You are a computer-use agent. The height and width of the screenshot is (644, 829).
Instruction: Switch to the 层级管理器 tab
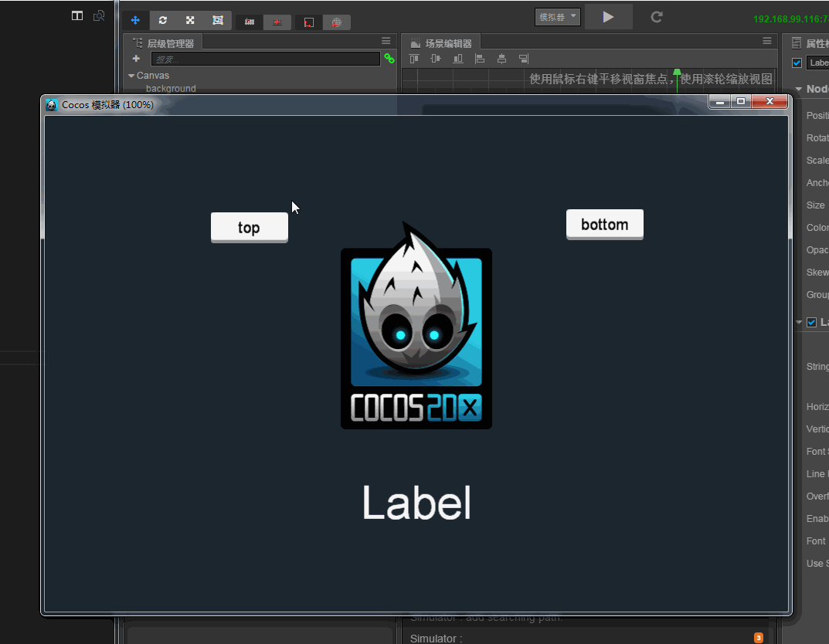pos(163,42)
